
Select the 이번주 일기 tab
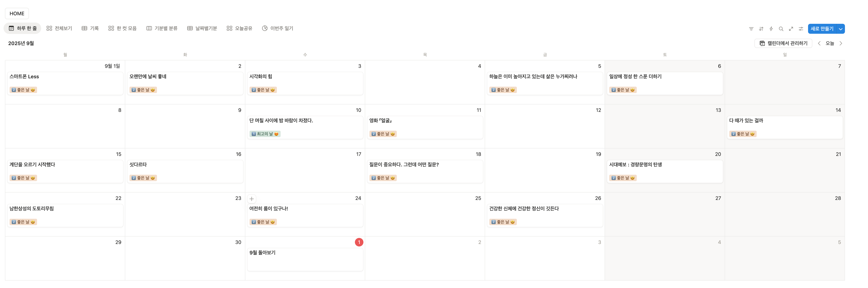click(278, 28)
